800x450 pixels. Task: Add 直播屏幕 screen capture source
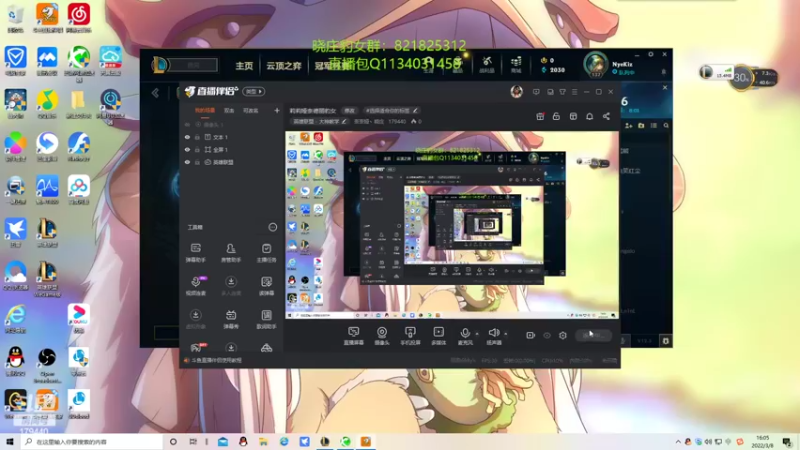[354, 336]
